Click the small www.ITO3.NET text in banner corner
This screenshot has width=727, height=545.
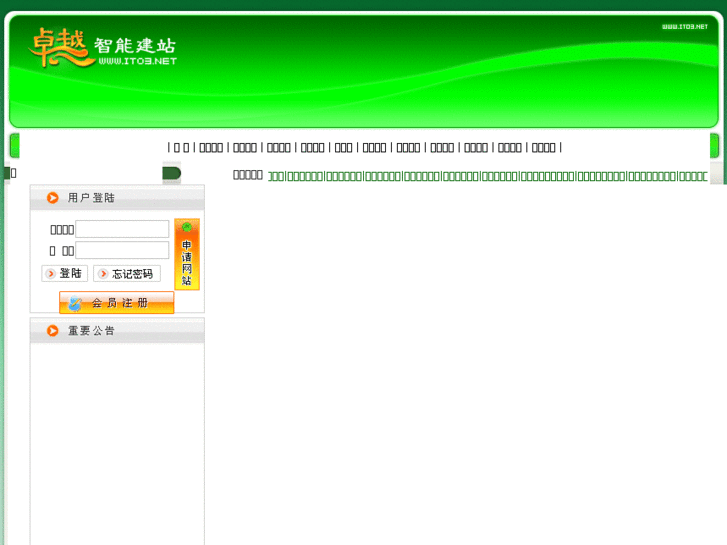[685, 27]
